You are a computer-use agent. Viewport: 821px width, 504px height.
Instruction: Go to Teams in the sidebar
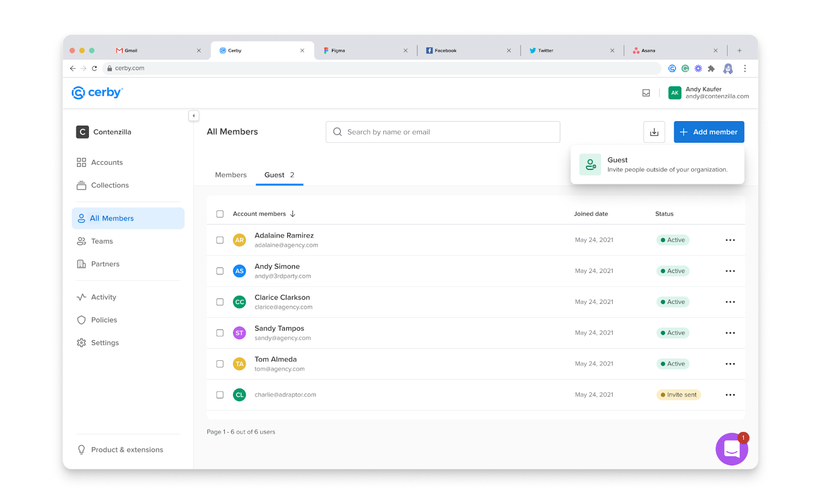point(95,241)
